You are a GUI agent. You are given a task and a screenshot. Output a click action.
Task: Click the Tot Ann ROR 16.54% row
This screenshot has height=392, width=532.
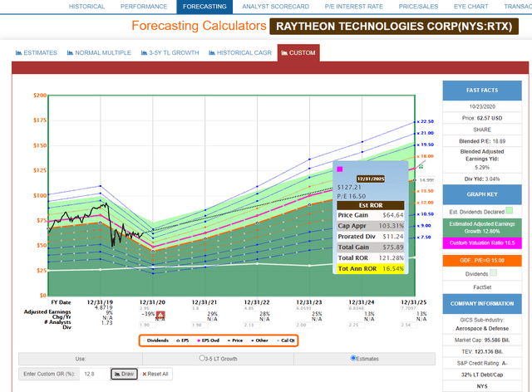click(x=371, y=268)
